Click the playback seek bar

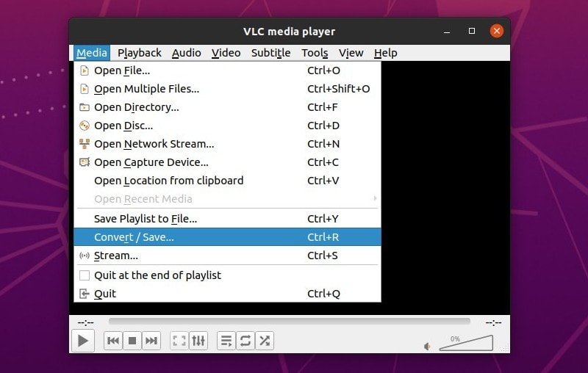(x=289, y=322)
